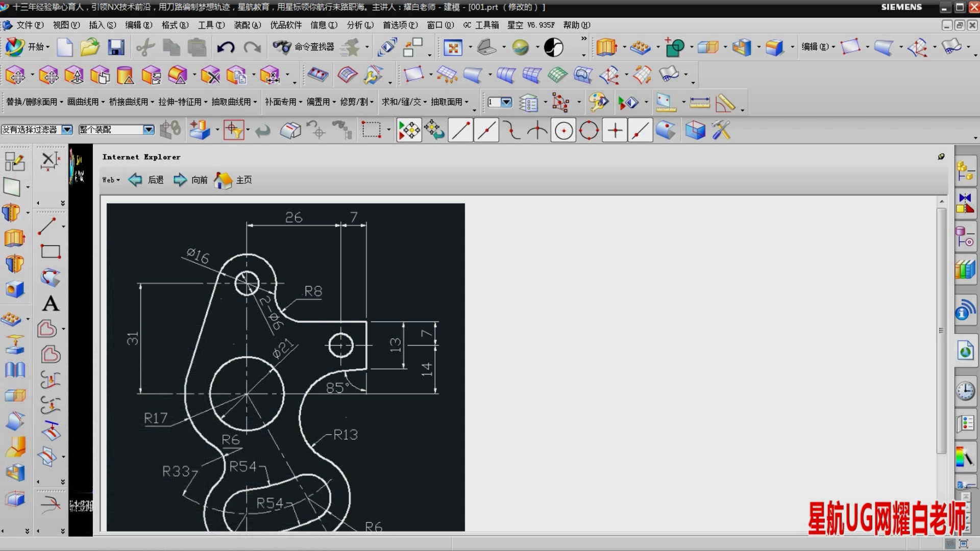980x551 pixels.
Task: Toggle the quadrant point snap option
Action: [x=589, y=131]
